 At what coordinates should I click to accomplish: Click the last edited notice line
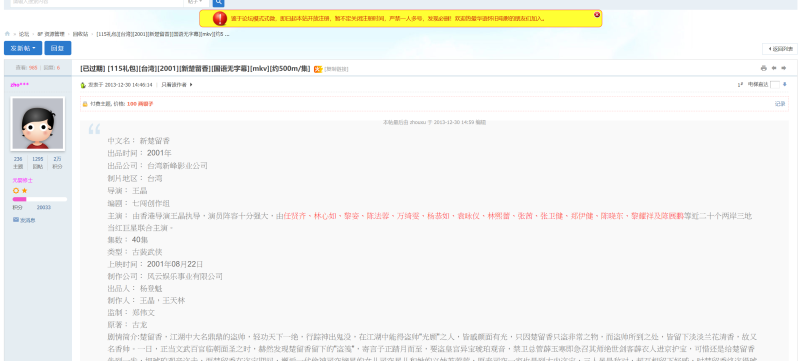434,122
